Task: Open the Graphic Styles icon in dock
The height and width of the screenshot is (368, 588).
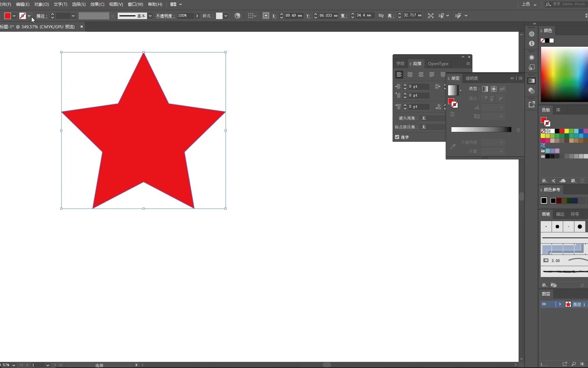Action: tap(532, 67)
